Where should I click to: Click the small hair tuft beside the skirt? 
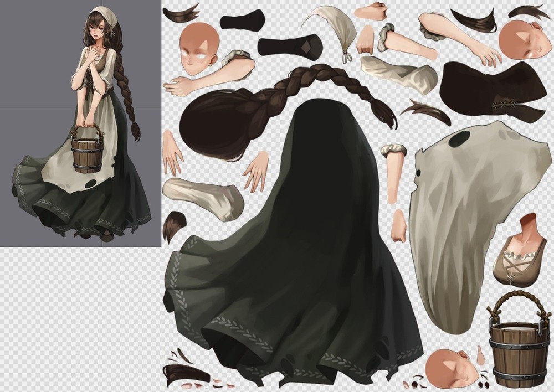175,225
